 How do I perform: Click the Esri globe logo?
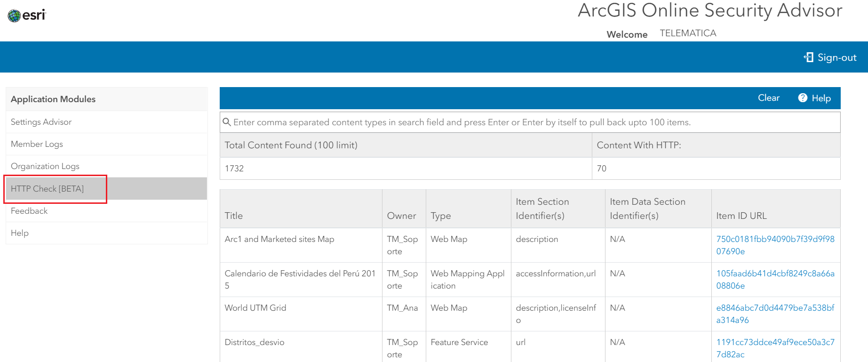click(15, 16)
